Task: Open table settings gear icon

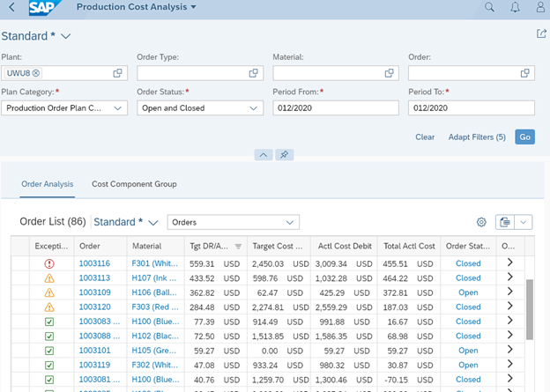Action: [481, 223]
